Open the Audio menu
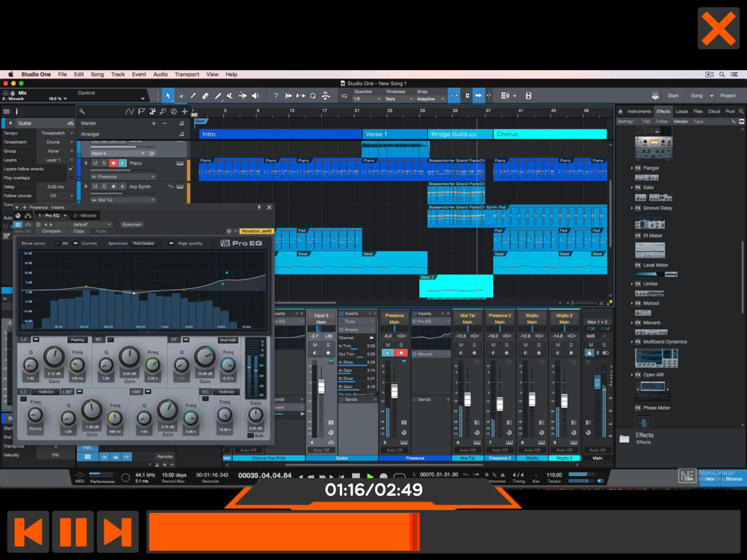747x560 pixels. pyautogui.click(x=161, y=74)
